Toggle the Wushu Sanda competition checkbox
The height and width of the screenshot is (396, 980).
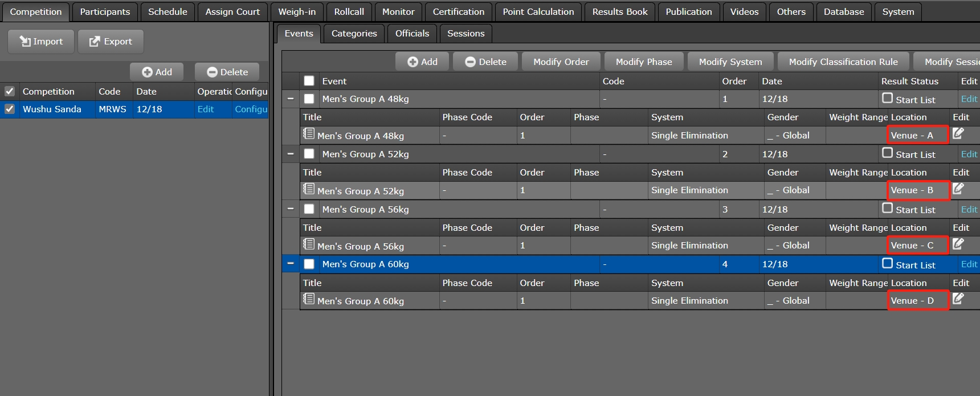point(10,109)
